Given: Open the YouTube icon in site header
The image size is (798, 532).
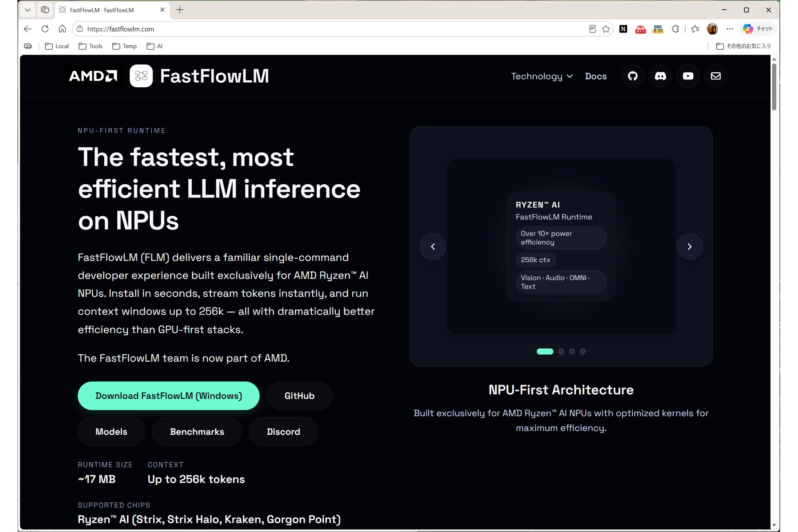Looking at the screenshot, I should coord(688,76).
